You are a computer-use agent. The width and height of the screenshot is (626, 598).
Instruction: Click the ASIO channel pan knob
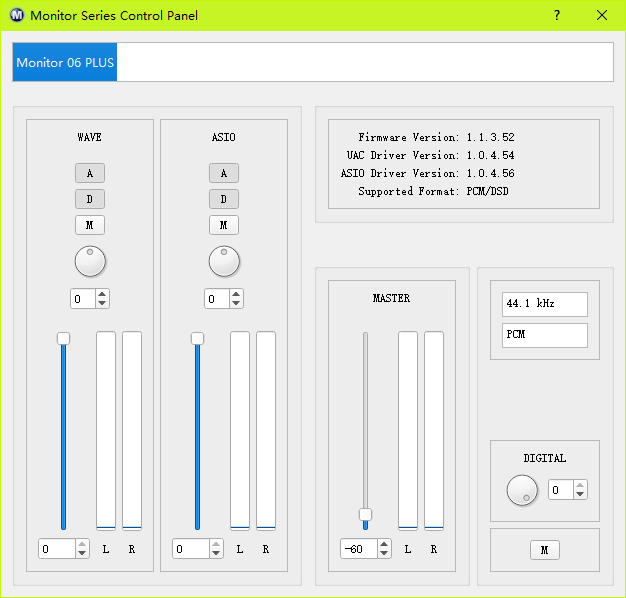tap(224, 262)
